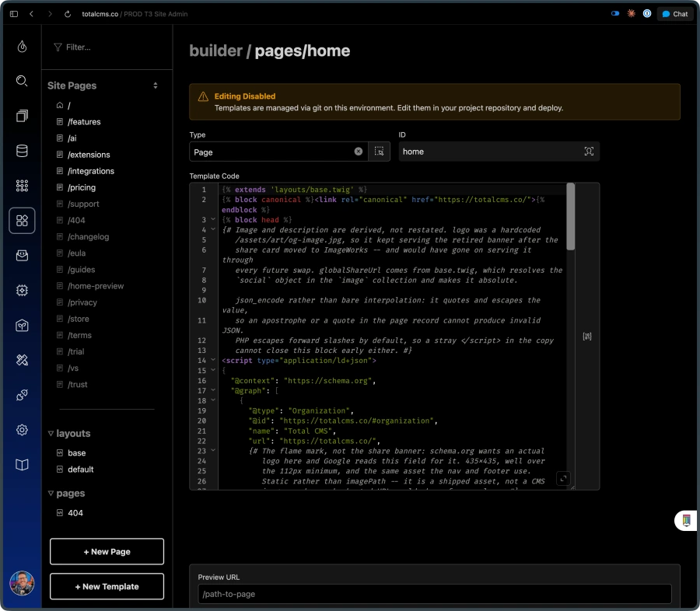Open the settings gear icon in sidebar
Viewport: 700px width, 611px height.
click(x=22, y=430)
